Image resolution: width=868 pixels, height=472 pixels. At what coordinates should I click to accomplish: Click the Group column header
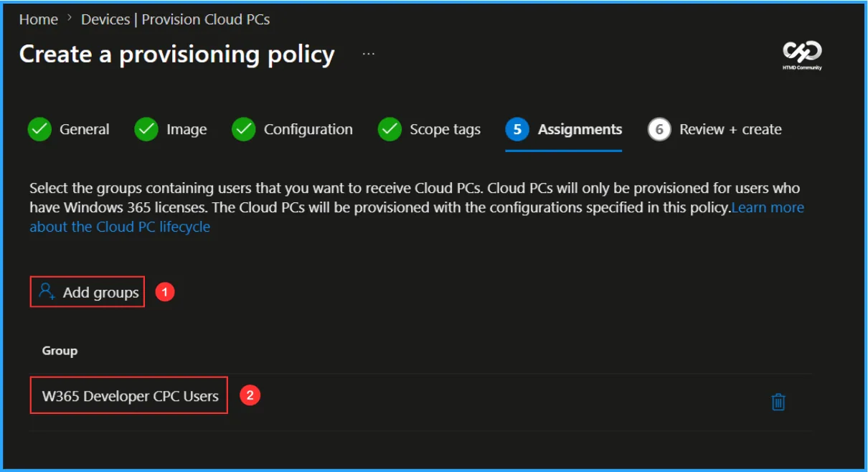(60, 351)
